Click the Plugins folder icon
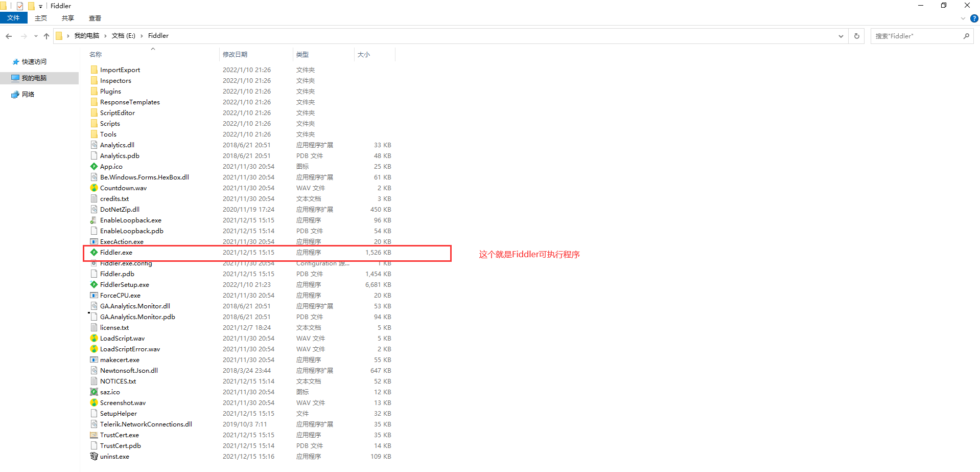 pyautogui.click(x=94, y=91)
